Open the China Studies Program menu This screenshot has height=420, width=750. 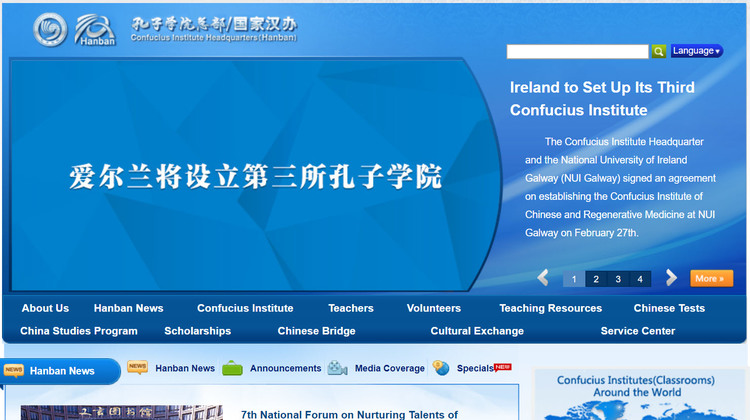click(79, 331)
